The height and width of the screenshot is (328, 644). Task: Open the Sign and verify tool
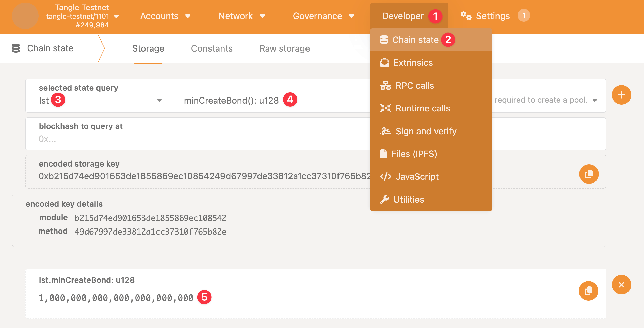pos(425,131)
